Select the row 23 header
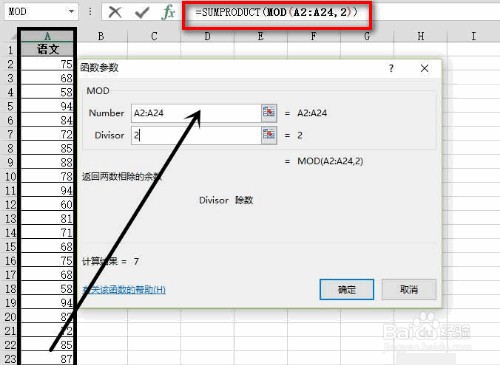This screenshot has width=500, height=365. coord(10,359)
